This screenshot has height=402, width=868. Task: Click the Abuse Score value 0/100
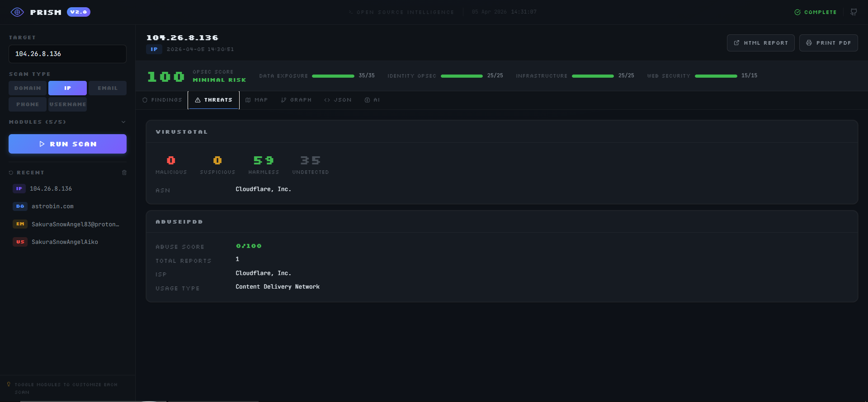(249, 246)
